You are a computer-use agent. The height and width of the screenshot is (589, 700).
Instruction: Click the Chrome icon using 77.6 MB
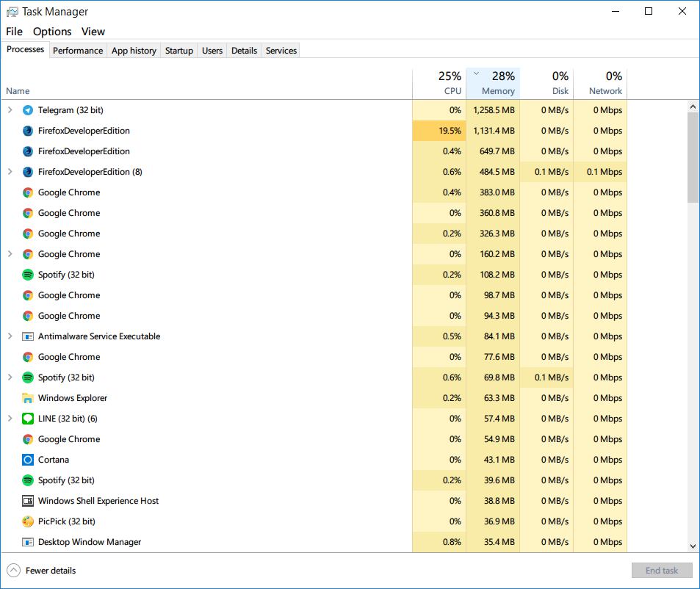pyautogui.click(x=28, y=357)
